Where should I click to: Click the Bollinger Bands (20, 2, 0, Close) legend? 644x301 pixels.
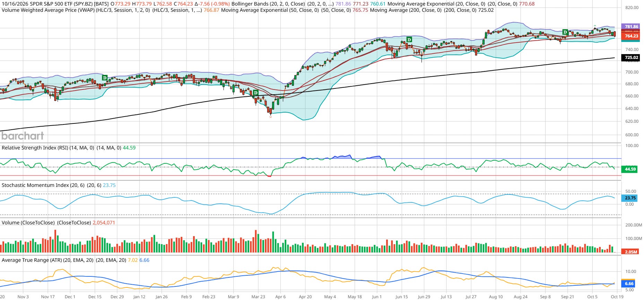pyautogui.click(x=268, y=4)
